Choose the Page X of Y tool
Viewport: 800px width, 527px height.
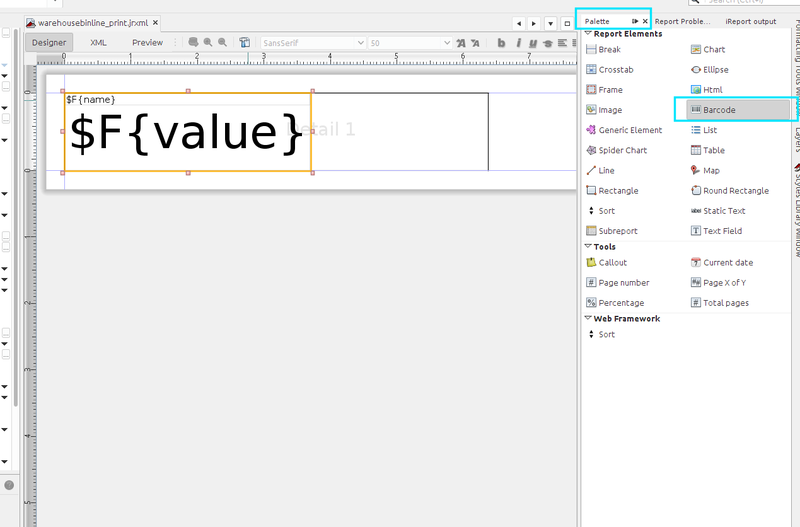(x=724, y=283)
